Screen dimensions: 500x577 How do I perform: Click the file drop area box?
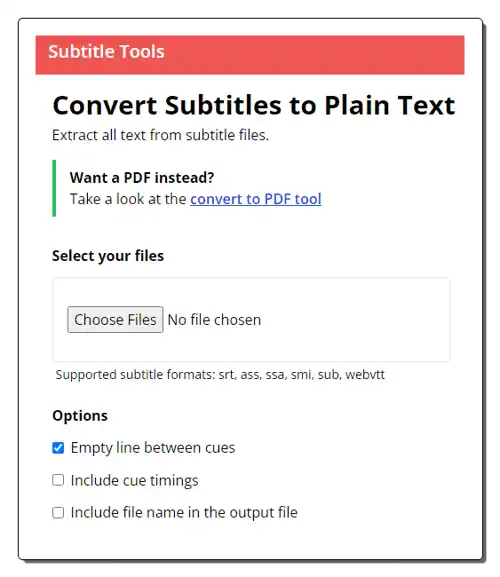(251, 319)
